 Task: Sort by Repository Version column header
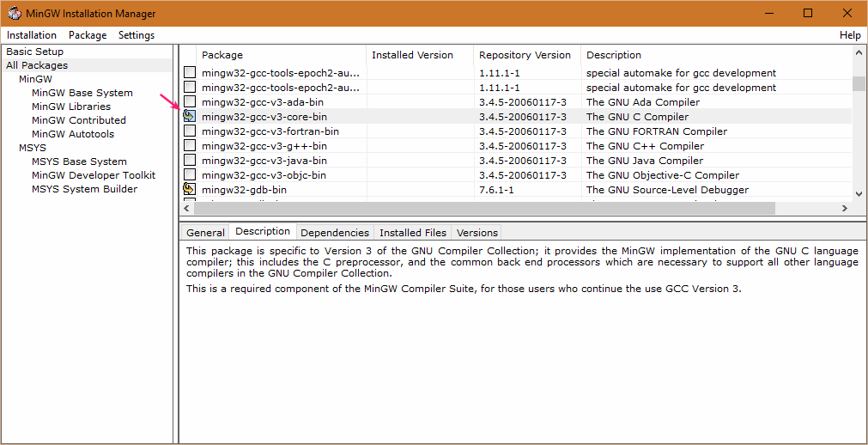coord(525,55)
